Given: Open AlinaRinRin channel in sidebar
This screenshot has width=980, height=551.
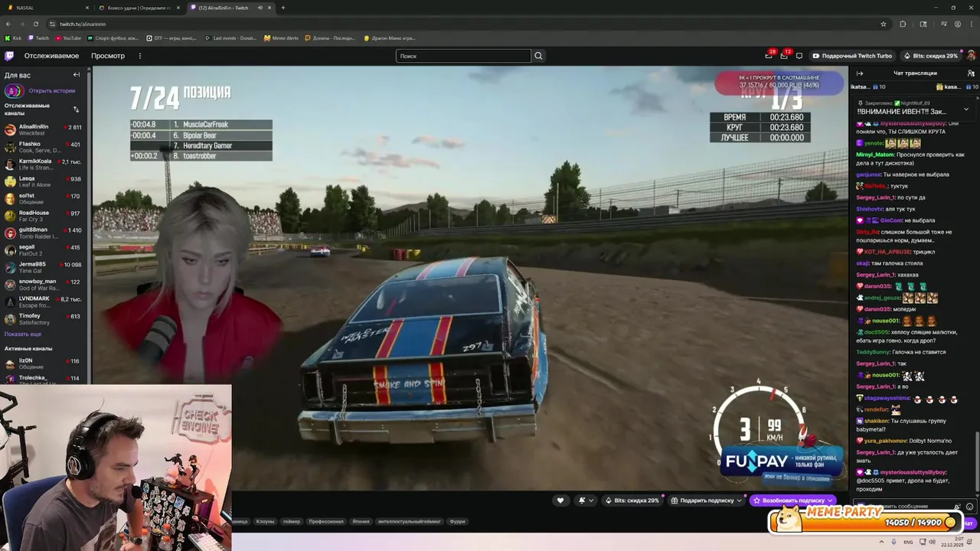Looking at the screenshot, I should click(x=44, y=129).
